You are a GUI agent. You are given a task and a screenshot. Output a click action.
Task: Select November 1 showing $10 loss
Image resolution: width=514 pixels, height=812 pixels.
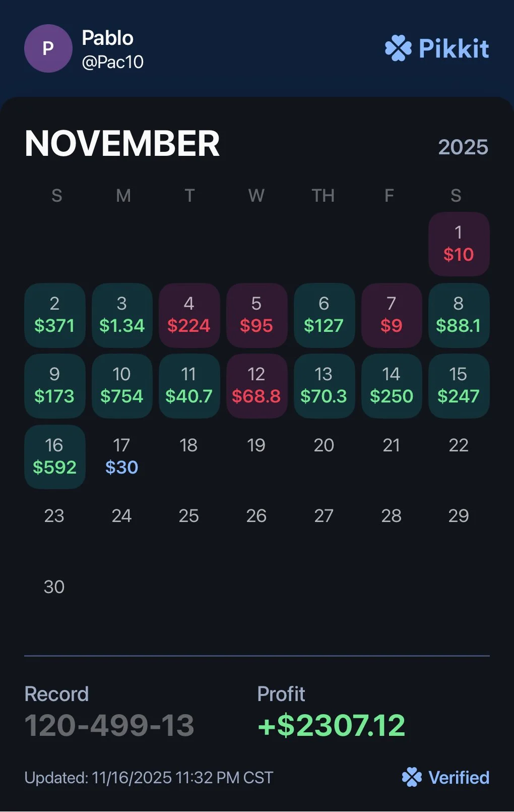pos(459,244)
